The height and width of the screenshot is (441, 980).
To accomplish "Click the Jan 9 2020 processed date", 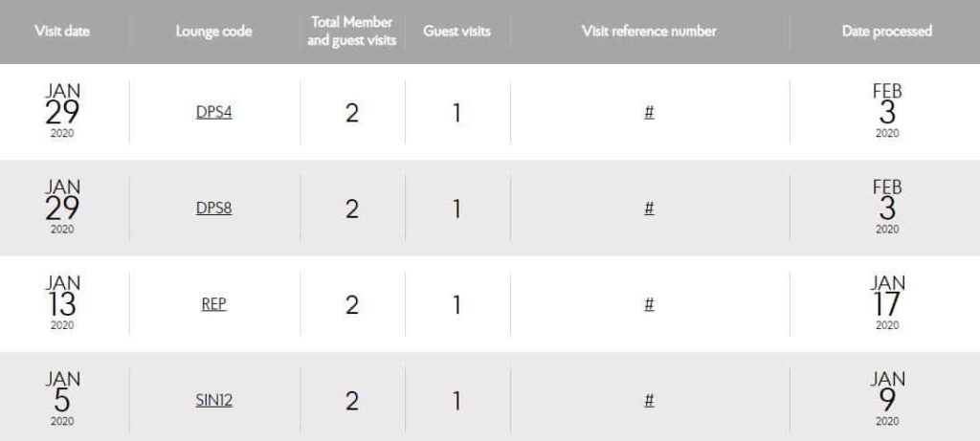I will (887, 399).
